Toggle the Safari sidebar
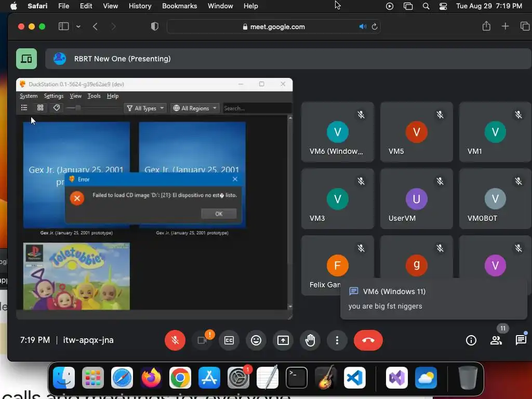532x399 pixels. (64, 26)
